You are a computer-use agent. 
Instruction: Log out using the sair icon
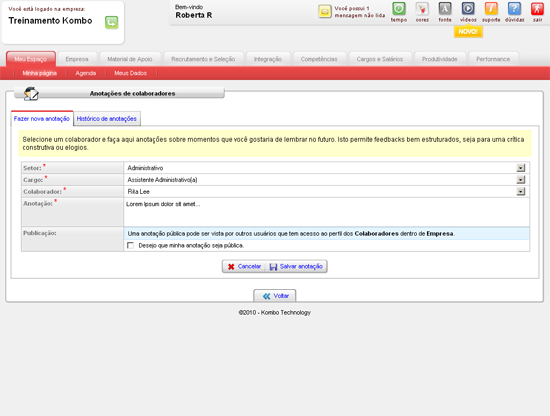tap(537, 9)
